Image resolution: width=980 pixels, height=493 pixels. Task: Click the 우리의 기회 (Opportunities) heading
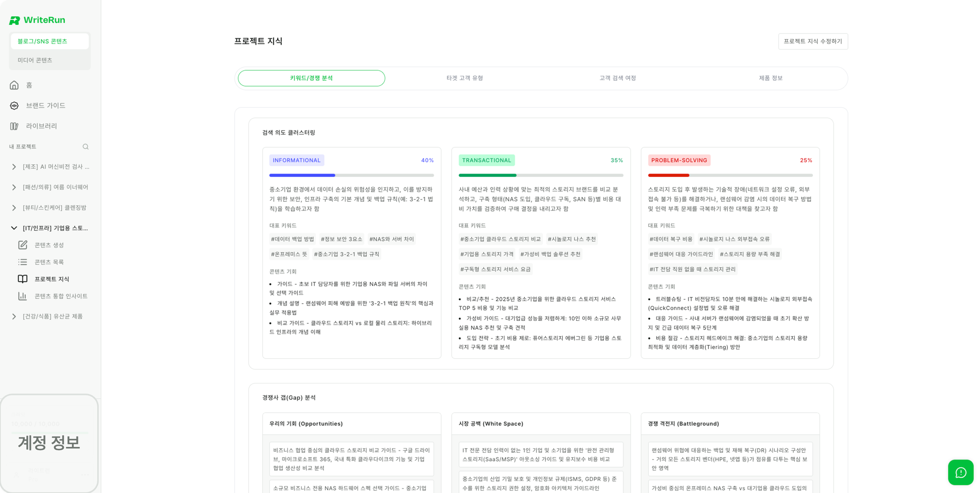pyautogui.click(x=306, y=424)
